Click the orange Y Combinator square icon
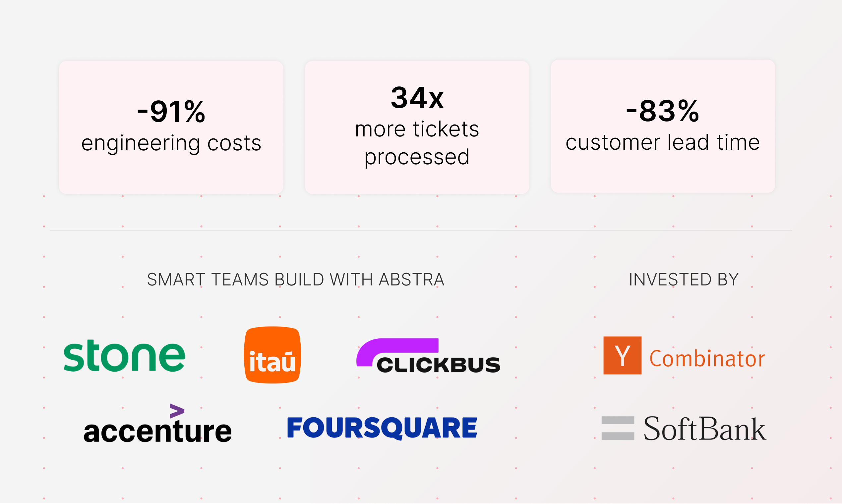Screen dimensions: 842x504 [x=622, y=355]
